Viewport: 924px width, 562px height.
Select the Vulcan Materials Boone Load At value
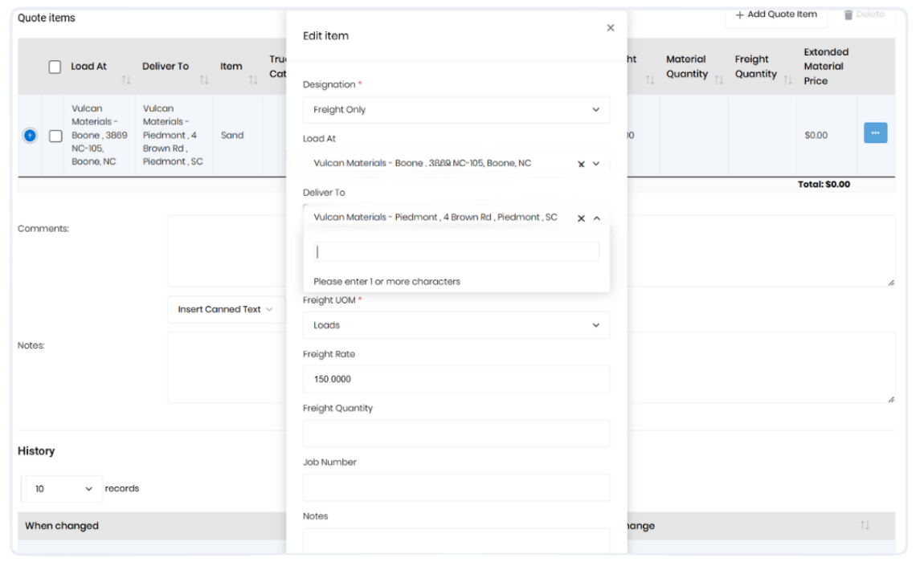(x=422, y=163)
